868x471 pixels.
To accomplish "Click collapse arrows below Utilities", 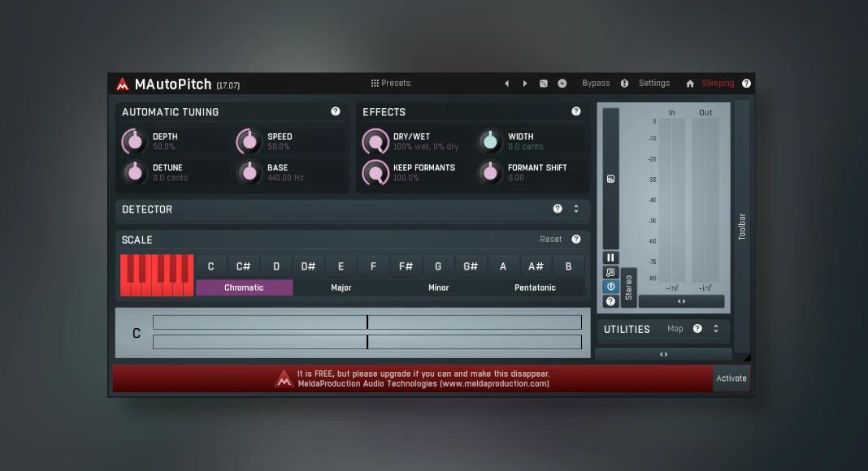I will click(x=664, y=354).
